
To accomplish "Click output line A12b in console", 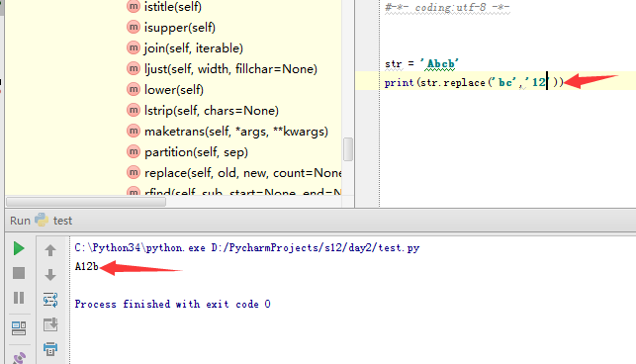I will [86, 266].
